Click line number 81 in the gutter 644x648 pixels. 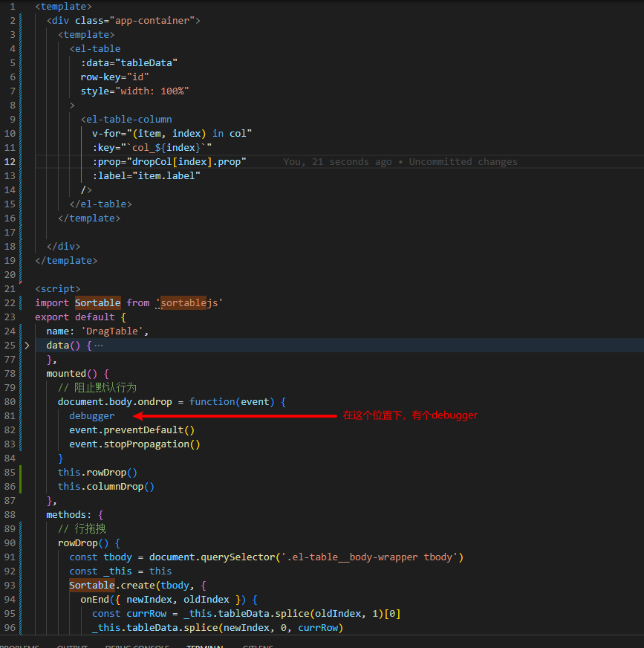coord(10,416)
